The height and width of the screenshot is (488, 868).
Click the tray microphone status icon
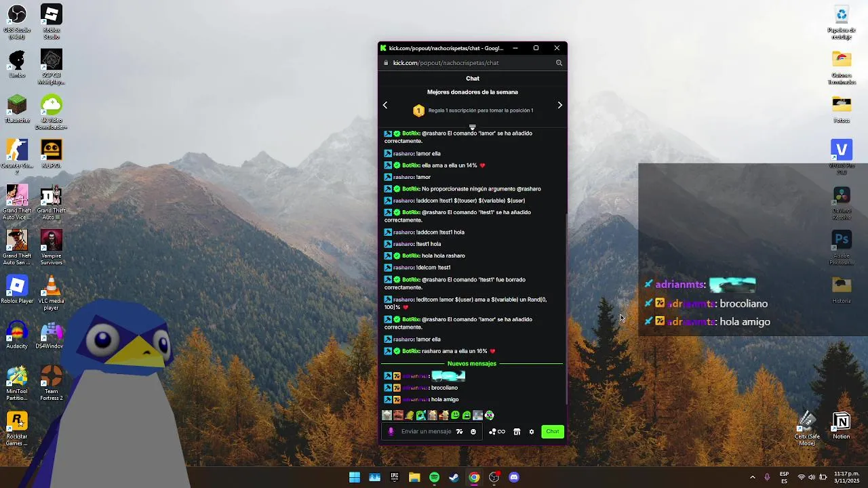[767, 477]
